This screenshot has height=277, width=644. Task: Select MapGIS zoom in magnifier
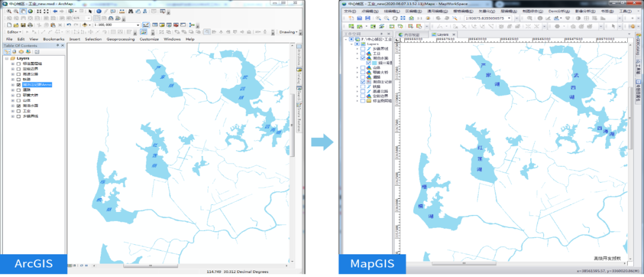(x=378, y=18)
